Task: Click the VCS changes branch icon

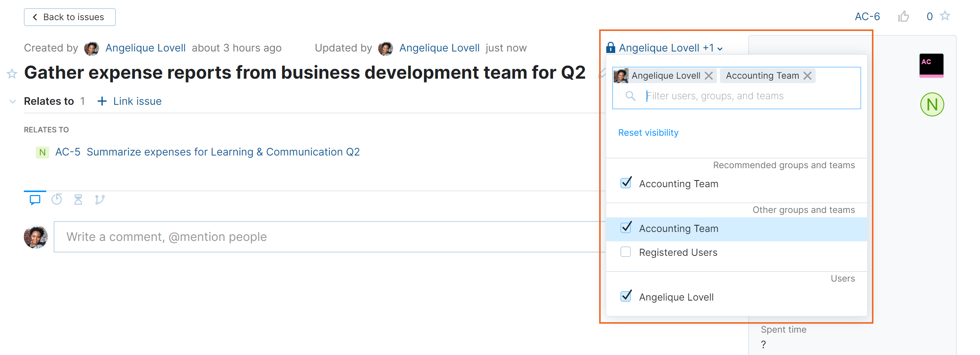Action: click(99, 199)
